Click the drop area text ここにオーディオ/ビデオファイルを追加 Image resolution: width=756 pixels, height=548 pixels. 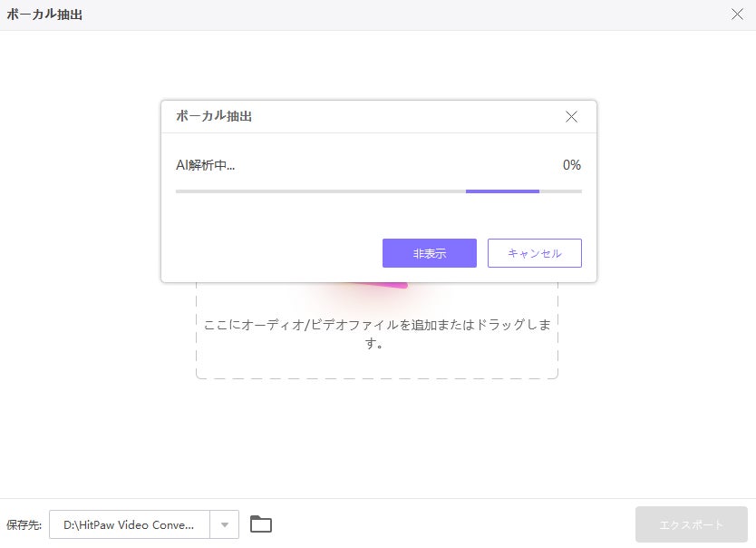319,325
